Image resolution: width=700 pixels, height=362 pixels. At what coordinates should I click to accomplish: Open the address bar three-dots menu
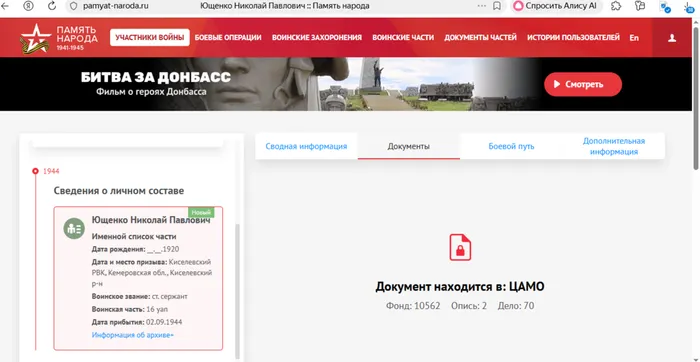[482, 6]
